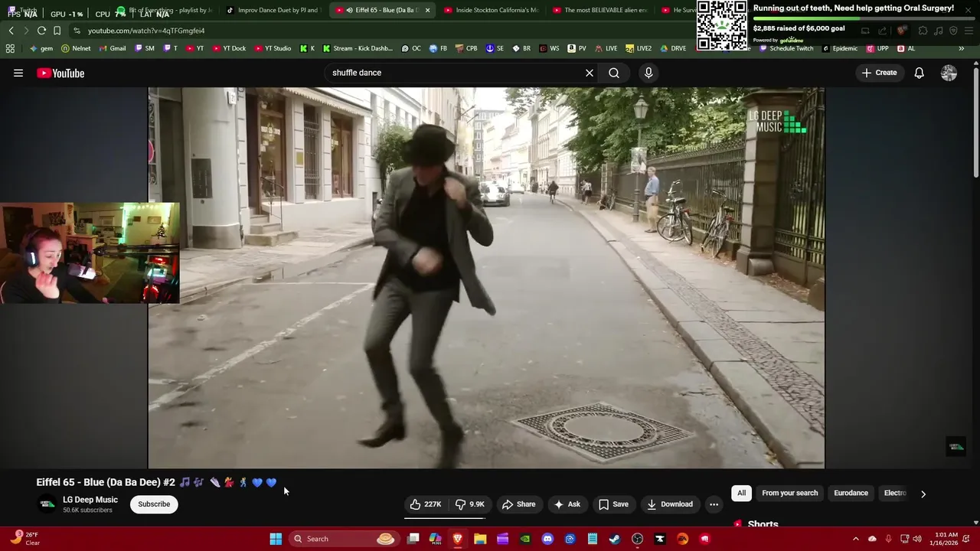Open DRVE bookmark

pyautogui.click(x=673, y=48)
